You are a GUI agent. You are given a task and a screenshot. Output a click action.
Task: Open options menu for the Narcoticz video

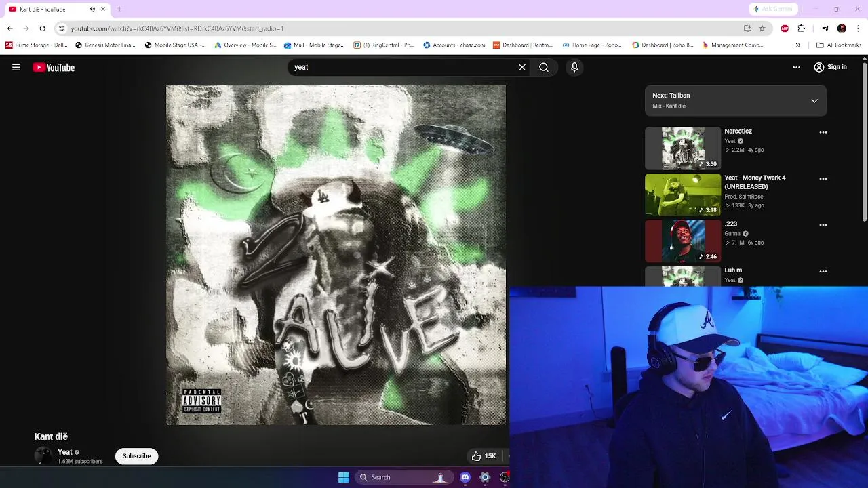tap(823, 132)
